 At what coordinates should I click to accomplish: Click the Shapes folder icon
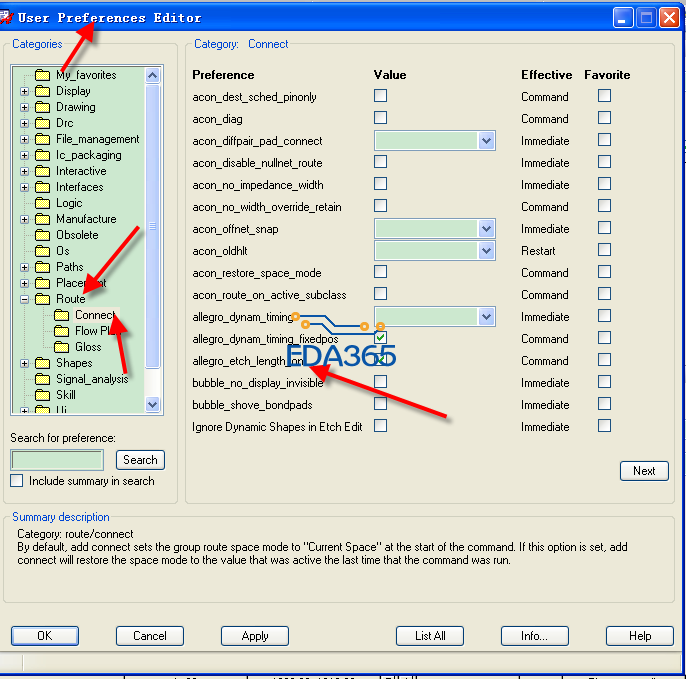point(42,363)
